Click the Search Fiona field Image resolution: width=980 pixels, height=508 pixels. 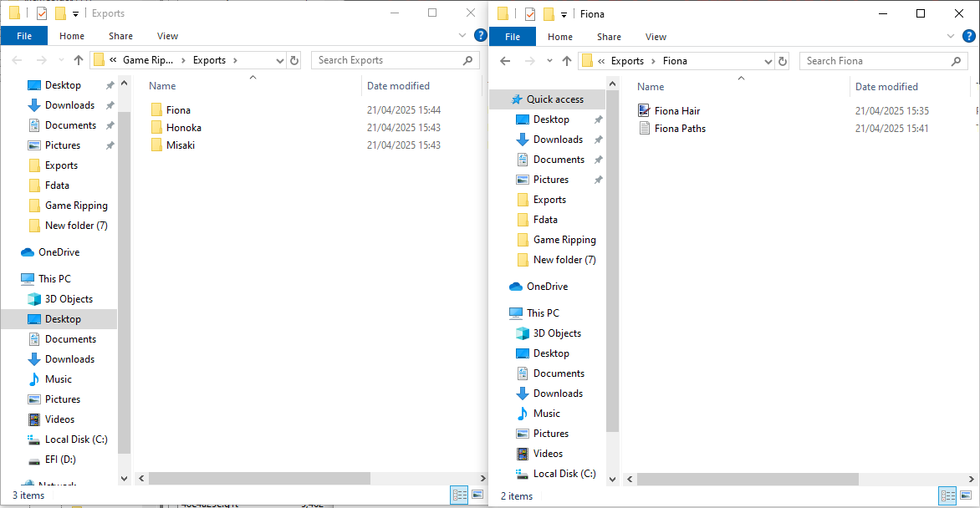coord(883,61)
